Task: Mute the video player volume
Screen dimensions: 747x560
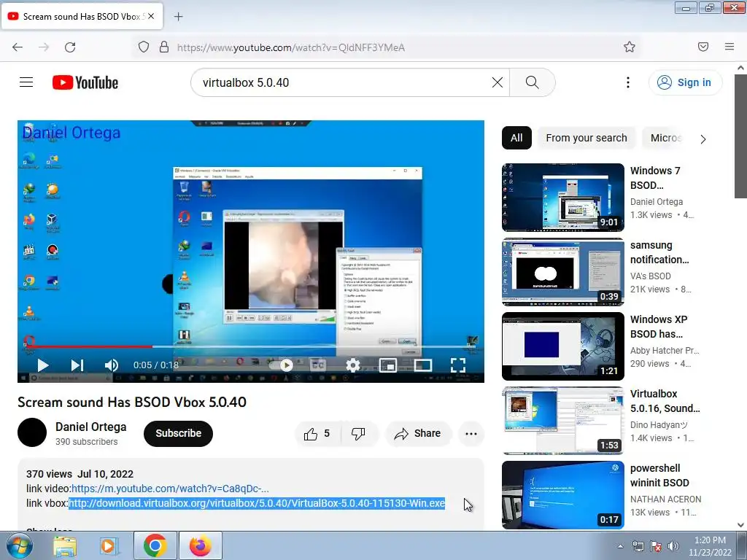Action: [x=111, y=365]
